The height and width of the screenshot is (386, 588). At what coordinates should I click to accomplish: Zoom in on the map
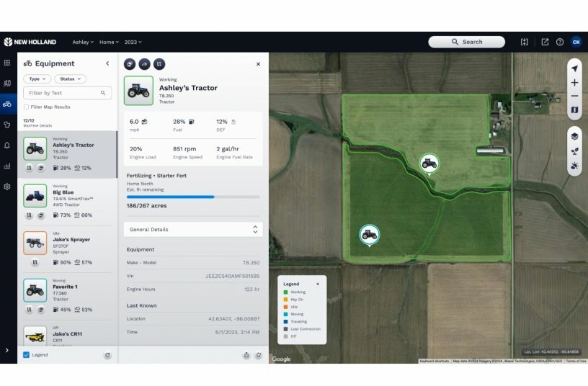pos(574,83)
